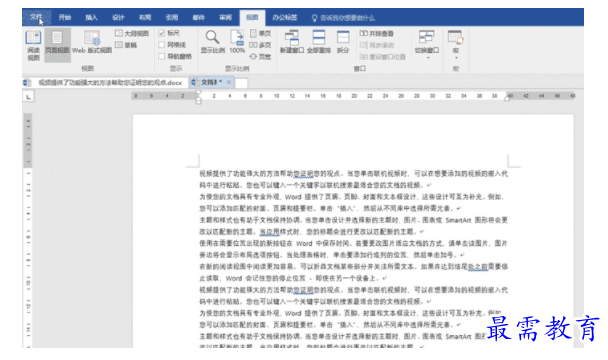Open the 开始 (Home) tab
Viewport: 608px width, 360px height.
coord(65,17)
